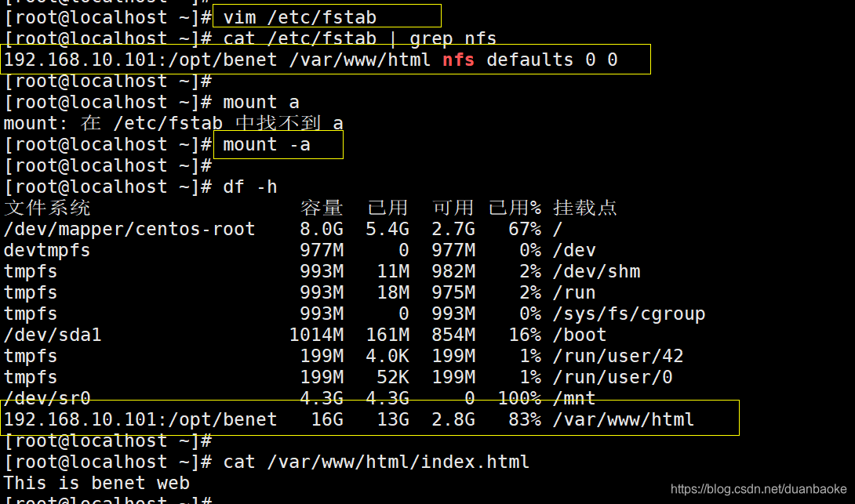Click the mount error message line
The width and height of the screenshot is (855, 504).
tap(173, 123)
